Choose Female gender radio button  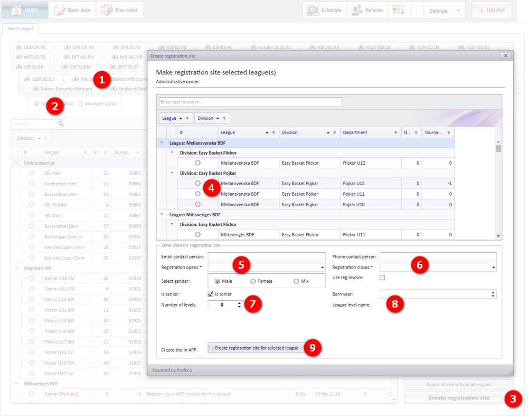coord(253,281)
